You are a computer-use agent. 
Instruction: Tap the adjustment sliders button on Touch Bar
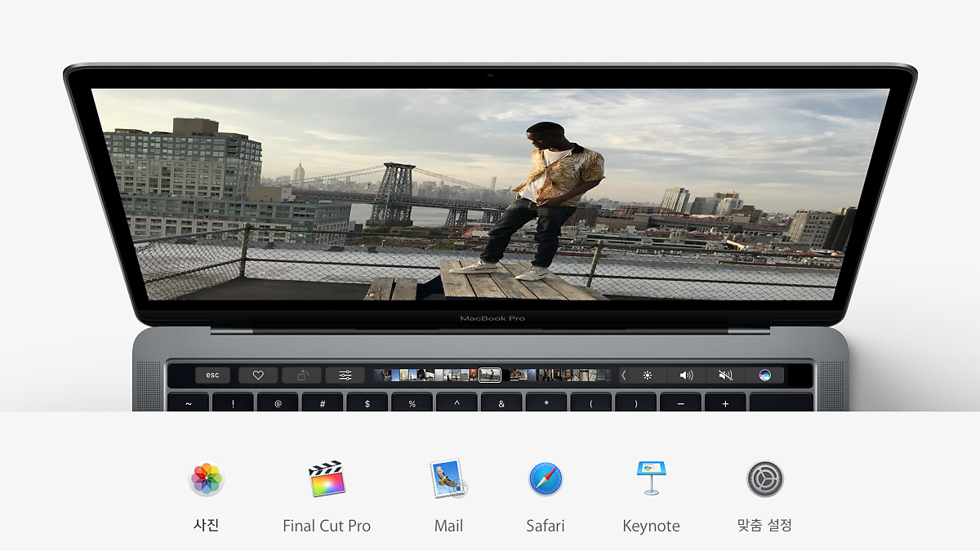coord(345,375)
